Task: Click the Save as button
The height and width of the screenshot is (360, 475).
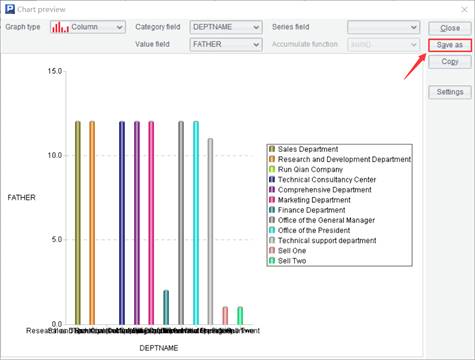Action: click(450, 45)
